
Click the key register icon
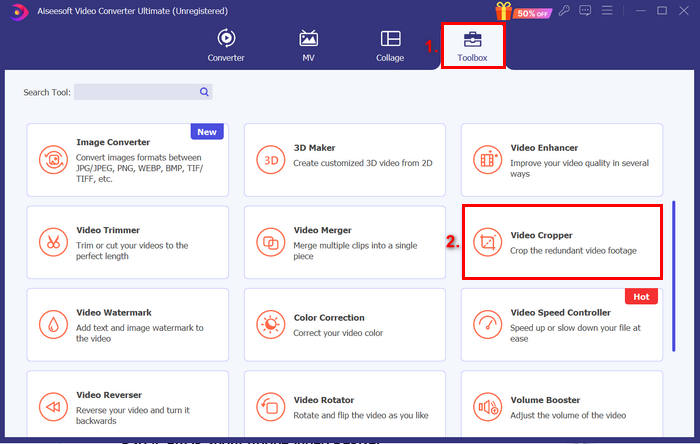click(x=564, y=11)
